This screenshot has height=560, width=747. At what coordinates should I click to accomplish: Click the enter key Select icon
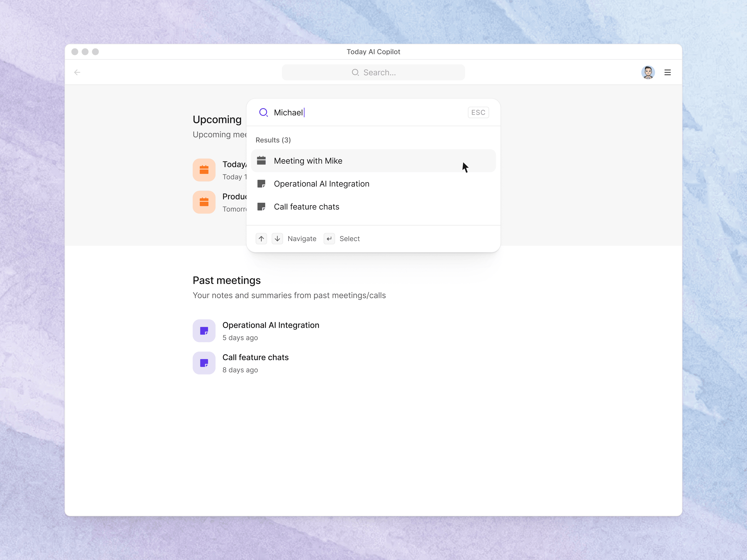(x=329, y=239)
